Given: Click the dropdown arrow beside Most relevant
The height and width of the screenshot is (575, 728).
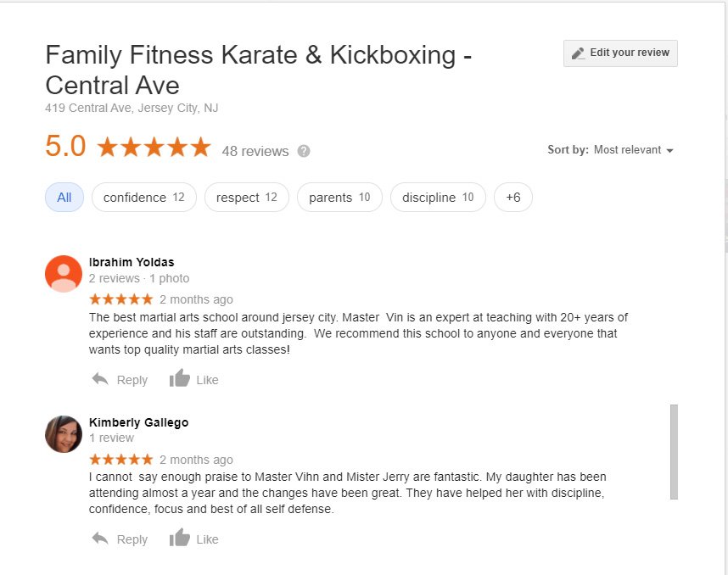Looking at the screenshot, I should point(669,151).
